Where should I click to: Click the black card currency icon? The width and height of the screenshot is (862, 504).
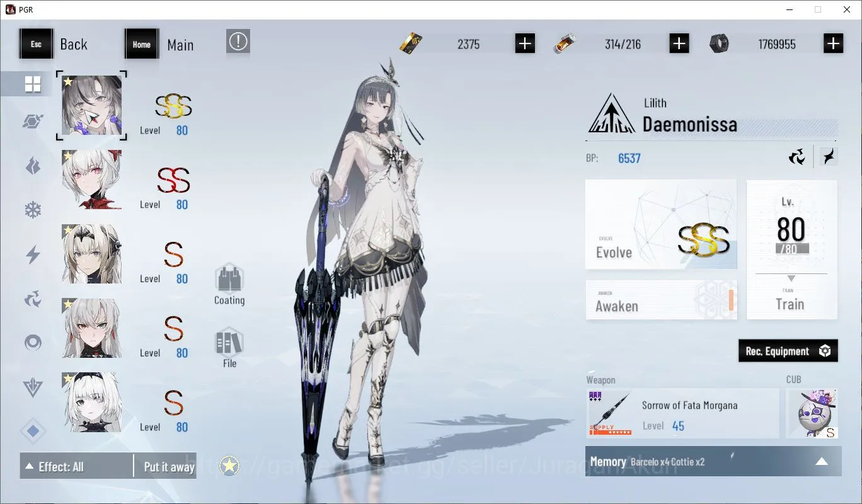point(411,43)
